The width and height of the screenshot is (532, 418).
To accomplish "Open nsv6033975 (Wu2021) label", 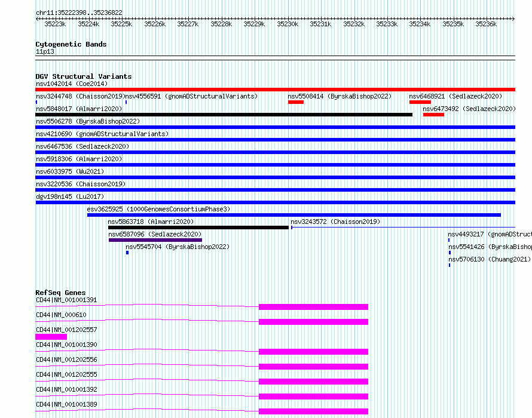I will (70, 171).
